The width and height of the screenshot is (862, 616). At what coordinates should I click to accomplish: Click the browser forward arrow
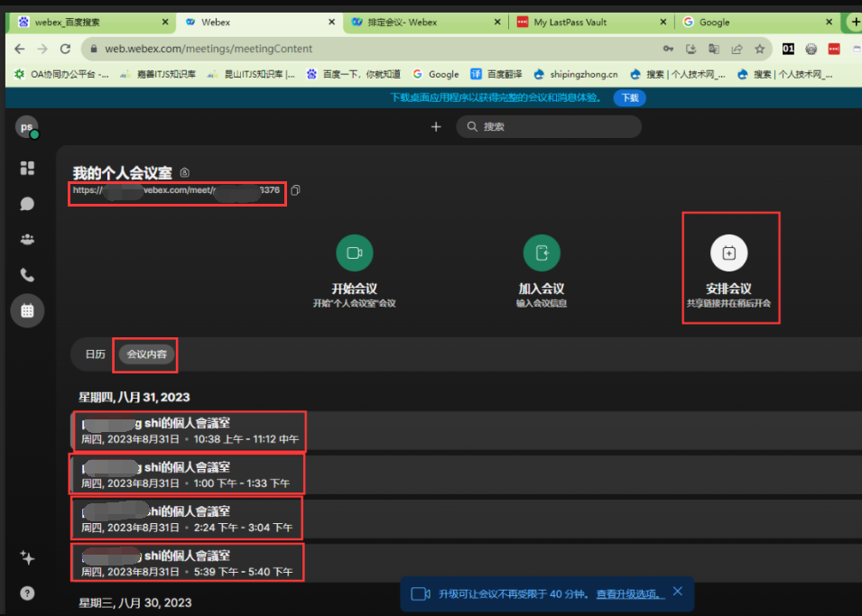click(42, 49)
